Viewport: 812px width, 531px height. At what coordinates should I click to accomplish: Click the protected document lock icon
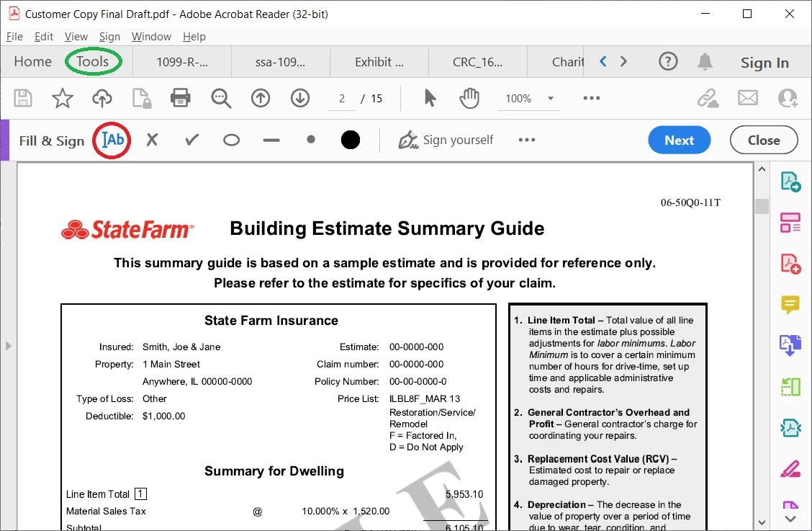coord(141,98)
